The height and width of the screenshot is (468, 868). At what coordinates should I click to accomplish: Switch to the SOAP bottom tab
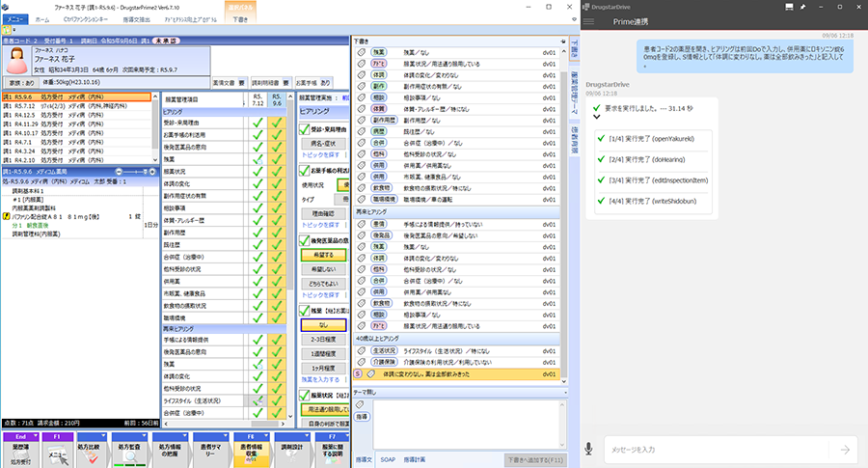pos(388,459)
